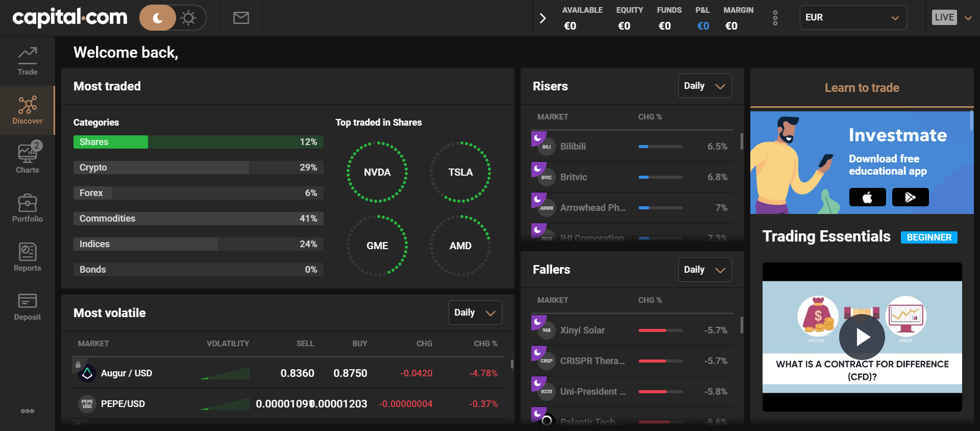Screen dimensions: 980x431
Task: Open the Arrowhead Ph... riser row
Action: 632,208
